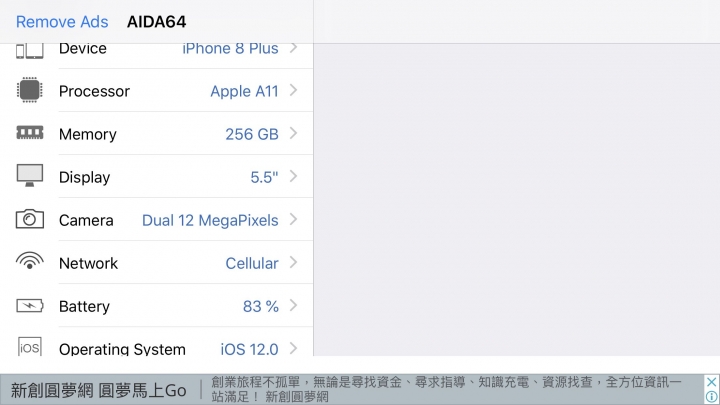Open the Display 5.5" entry

[156, 176]
